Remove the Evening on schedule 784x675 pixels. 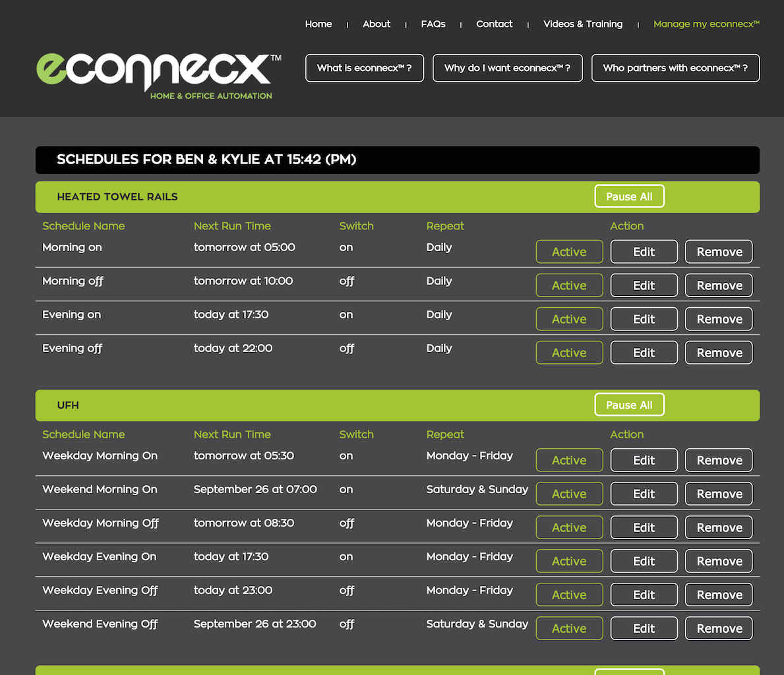coord(719,319)
